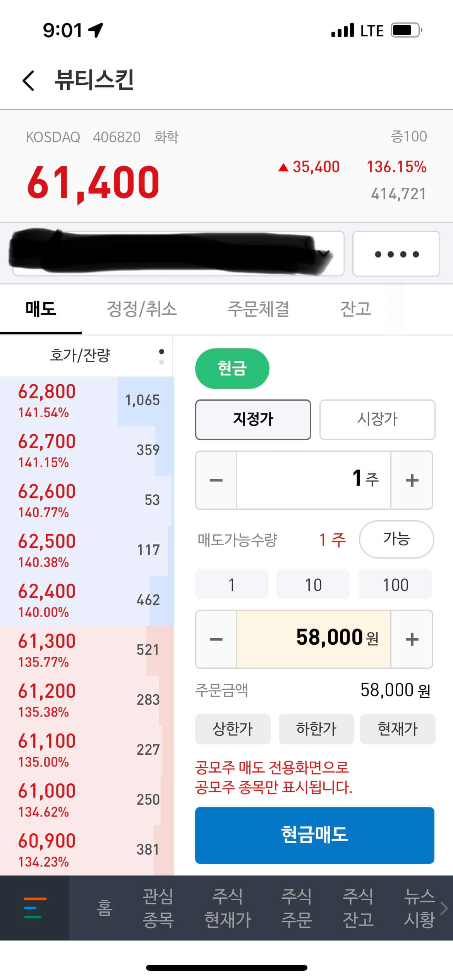Tap the back arrow beside 뷰티스킨
453x980 pixels.
pyautogui.click(x=29, y=81)
